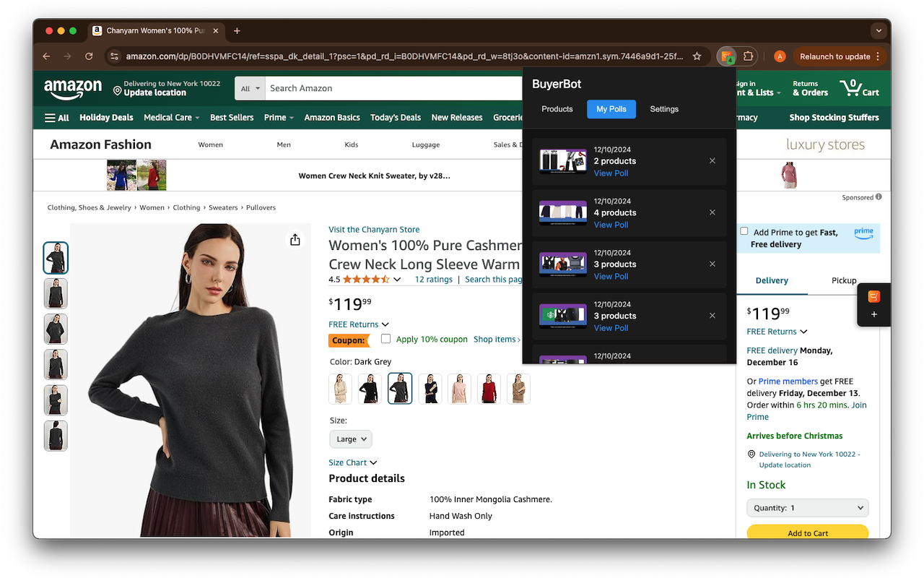The image size is (924, 578).
Task: Bookmark this page with the star icon
Action: pos(697,56)
